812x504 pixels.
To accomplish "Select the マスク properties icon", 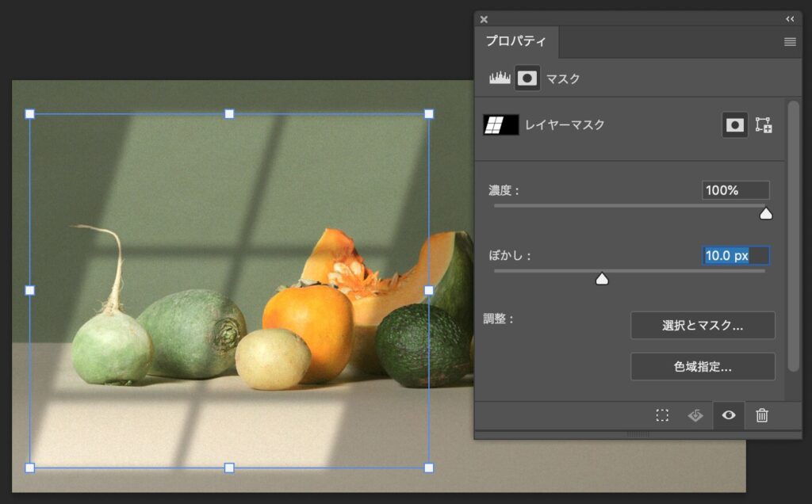I will pos(527,78).
